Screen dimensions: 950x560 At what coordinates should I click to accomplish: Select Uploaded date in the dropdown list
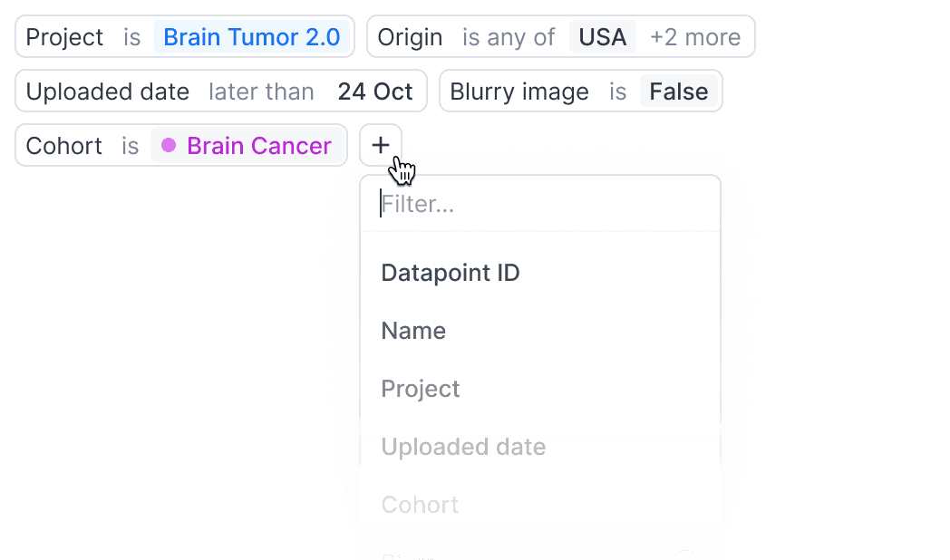pyautogui.click(x=463, y=447)
